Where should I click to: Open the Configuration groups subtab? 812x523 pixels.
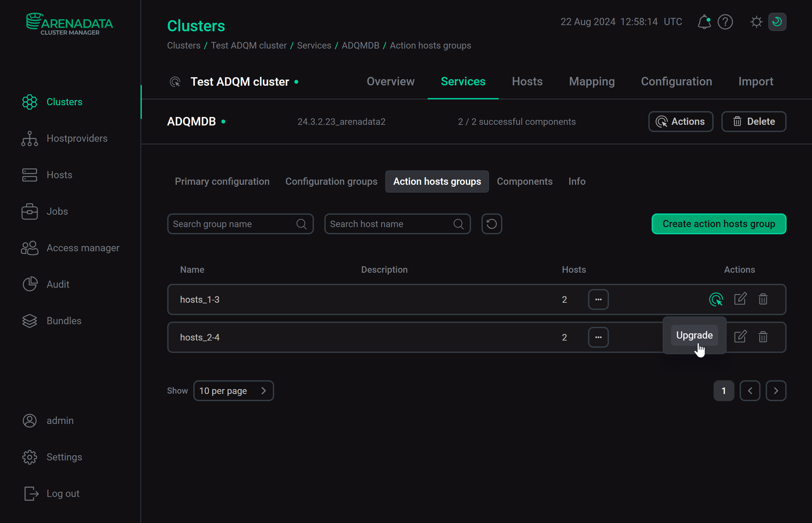pos(331,182)
